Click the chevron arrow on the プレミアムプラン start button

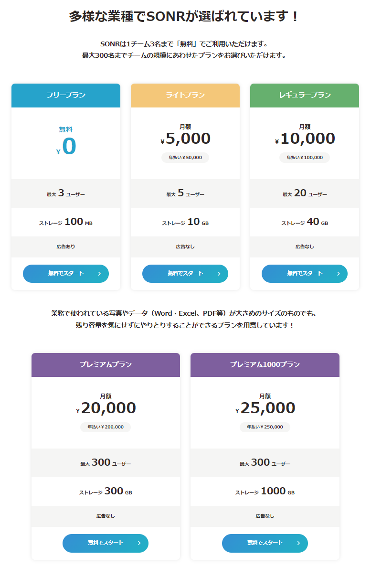tap(139, 543)
